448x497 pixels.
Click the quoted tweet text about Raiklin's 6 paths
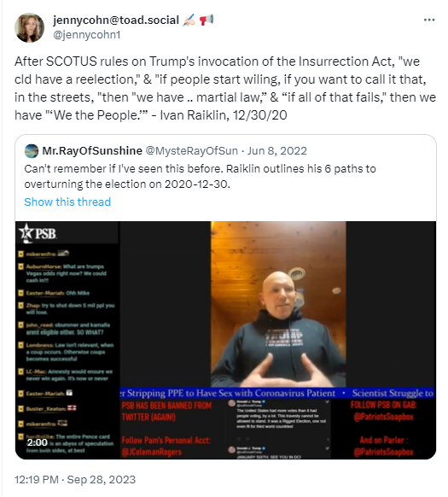200,176
